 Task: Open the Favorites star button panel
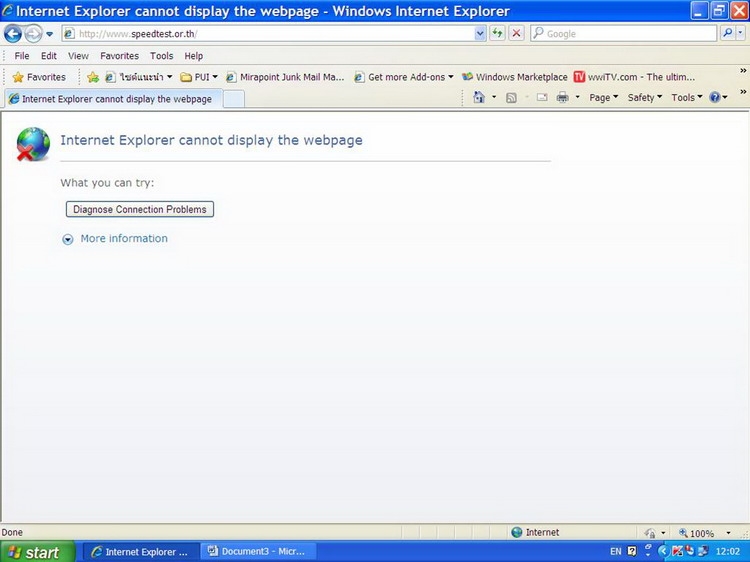(x=39, y=77)
